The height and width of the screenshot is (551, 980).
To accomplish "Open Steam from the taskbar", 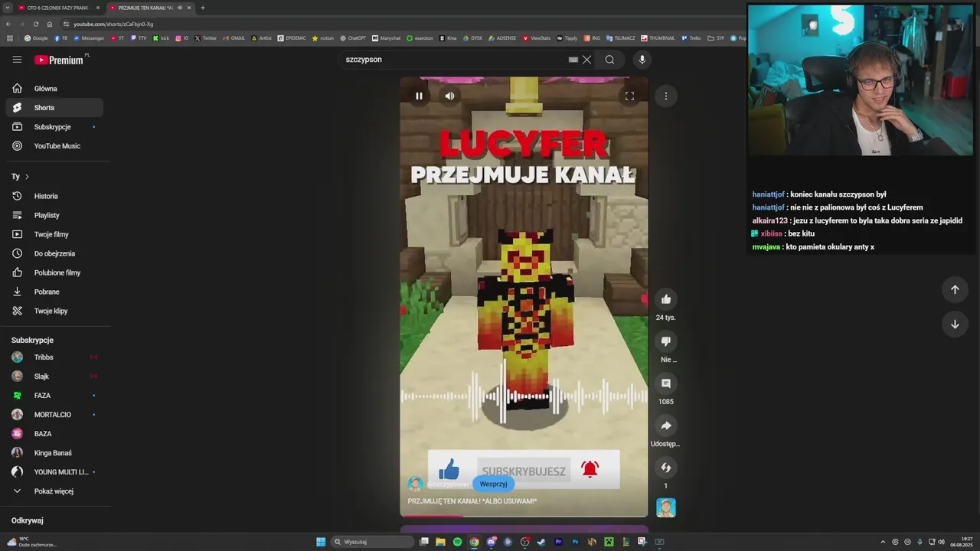I will pos(541,542).
